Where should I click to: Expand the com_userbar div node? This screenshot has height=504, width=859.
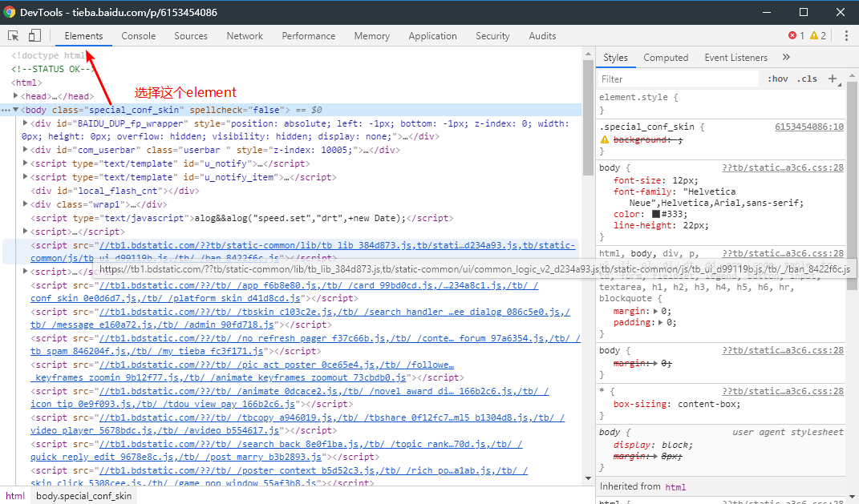tap(25, 149)
